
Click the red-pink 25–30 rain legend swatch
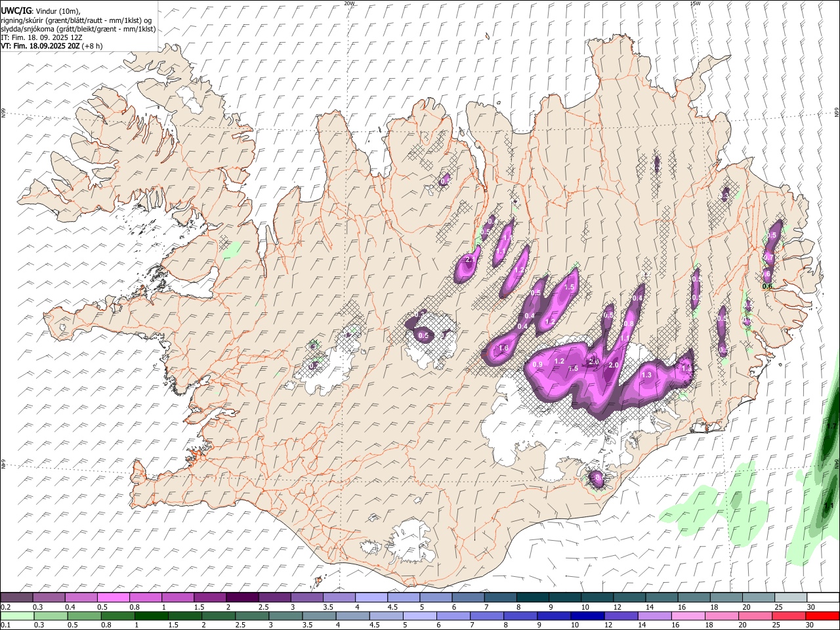point(788,616)
